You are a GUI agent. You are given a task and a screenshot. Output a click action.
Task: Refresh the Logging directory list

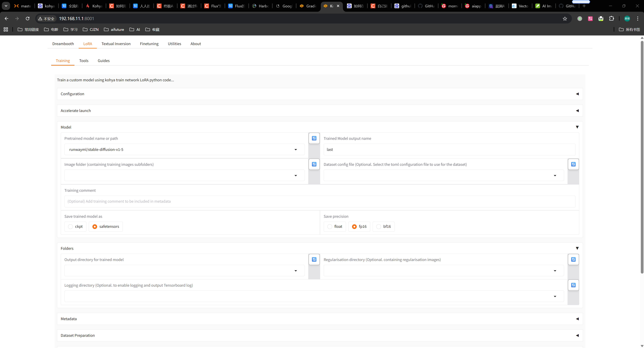573,285
